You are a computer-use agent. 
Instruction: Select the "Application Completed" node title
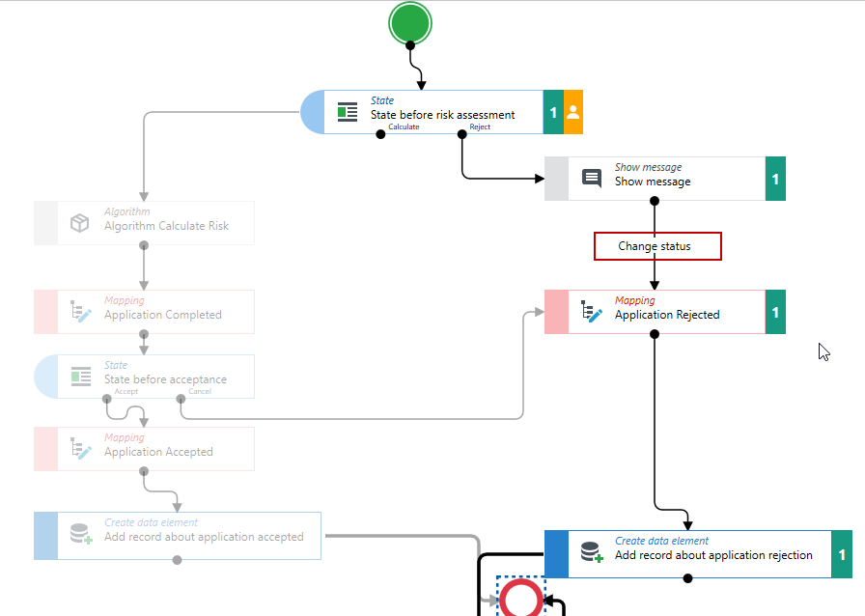(163, 315)
